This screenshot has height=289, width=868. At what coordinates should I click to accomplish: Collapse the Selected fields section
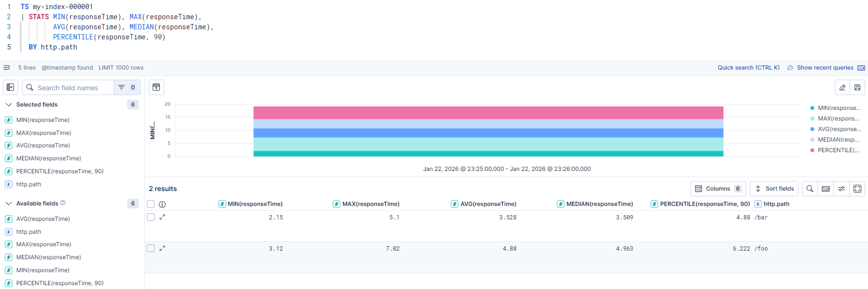tap(9, 105)
